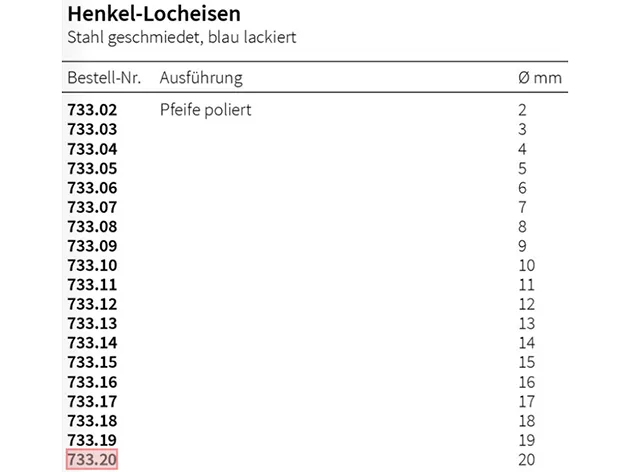630x472 pixels.
Task: Select the Pfeife poliert text cell
Action: pos(205,110)
